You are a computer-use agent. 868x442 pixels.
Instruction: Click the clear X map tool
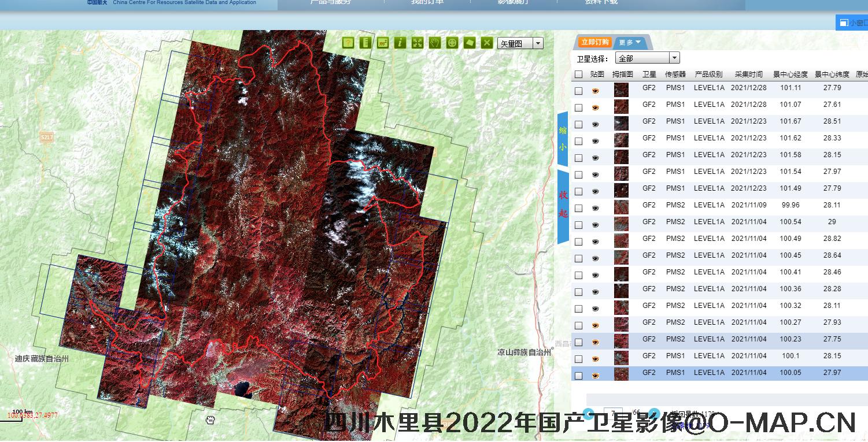pyautogui.click(x=487, y=43)
